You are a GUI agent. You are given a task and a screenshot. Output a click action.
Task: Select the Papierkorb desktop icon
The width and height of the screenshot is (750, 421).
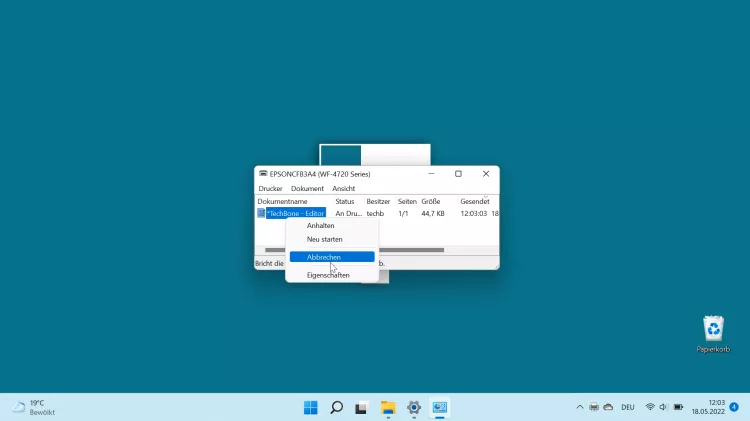(x=713, y=334)
